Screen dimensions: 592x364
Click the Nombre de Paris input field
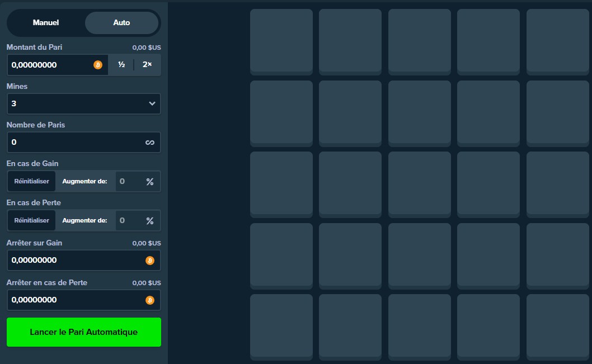[73, 143]
